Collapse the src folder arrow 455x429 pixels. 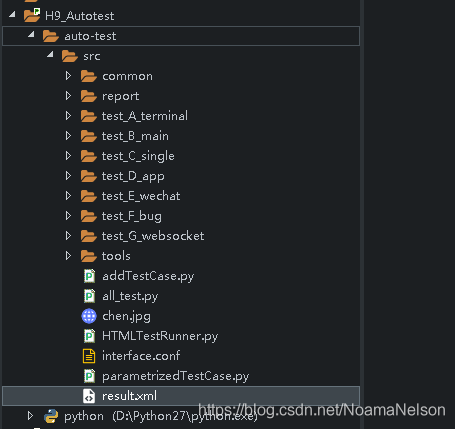[x=50, y=54]
